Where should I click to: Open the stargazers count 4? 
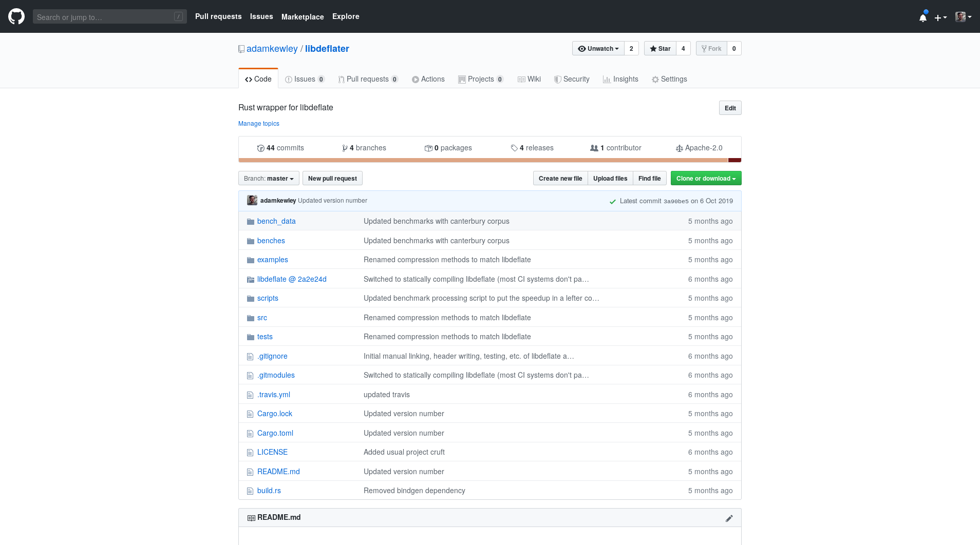683,49
